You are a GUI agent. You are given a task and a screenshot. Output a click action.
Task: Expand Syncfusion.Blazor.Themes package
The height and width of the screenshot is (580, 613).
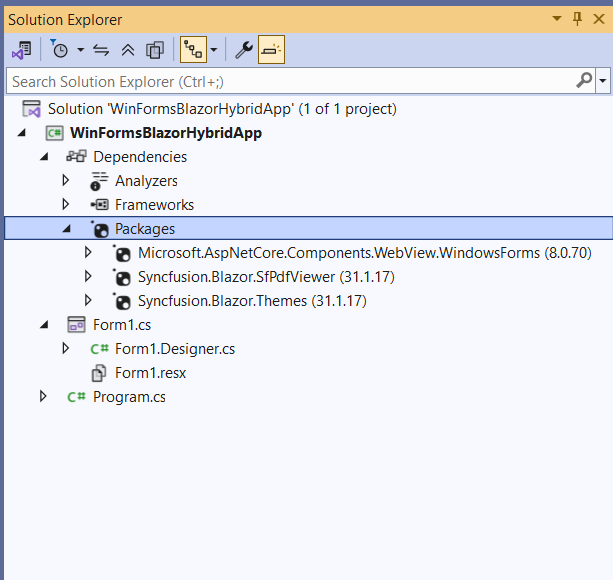click(88, 300)
